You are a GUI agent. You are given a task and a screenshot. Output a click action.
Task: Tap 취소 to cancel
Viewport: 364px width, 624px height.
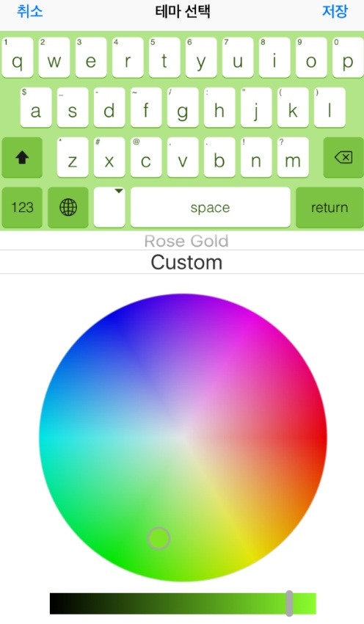click(x=30, y=11)
